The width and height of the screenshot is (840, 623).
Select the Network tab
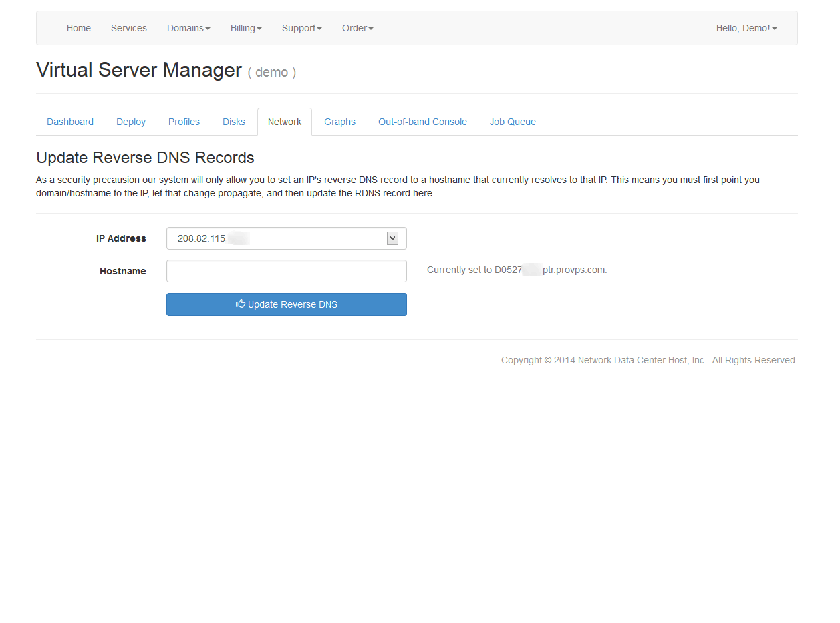click(x=285, y=122)
